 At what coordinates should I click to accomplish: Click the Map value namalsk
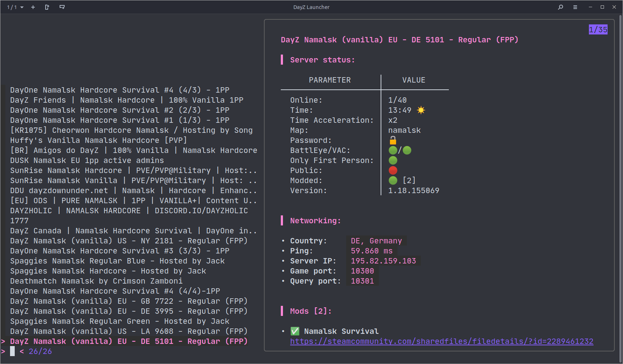(404, 130)
